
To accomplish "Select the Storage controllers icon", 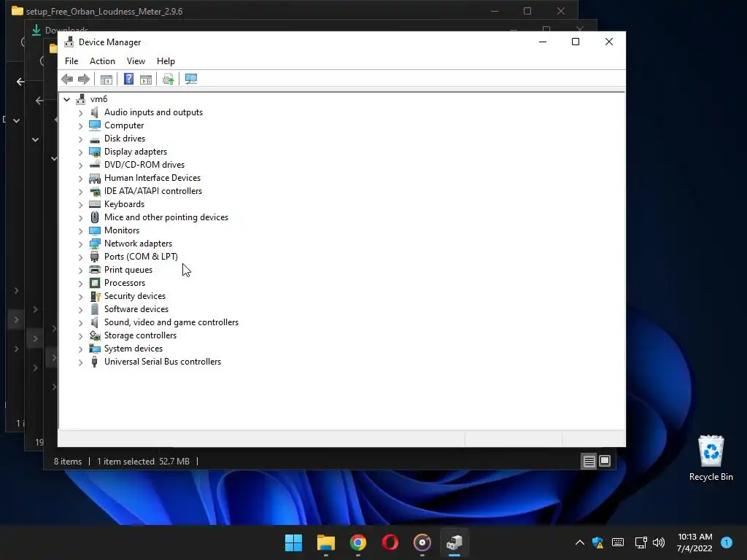I will click(x=95, y=335).
